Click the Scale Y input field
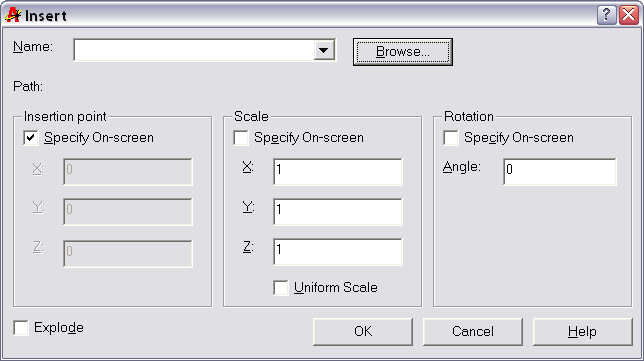 pos(338,212)
